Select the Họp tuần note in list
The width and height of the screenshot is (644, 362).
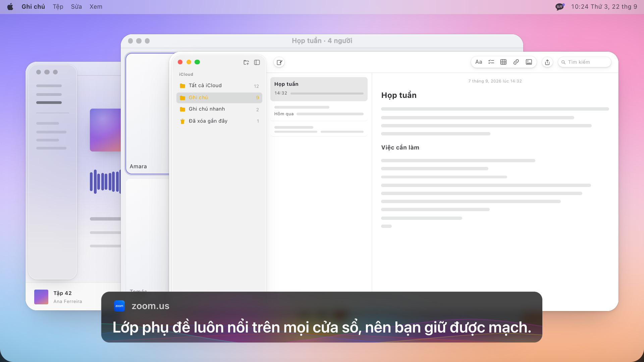point(319,89)
